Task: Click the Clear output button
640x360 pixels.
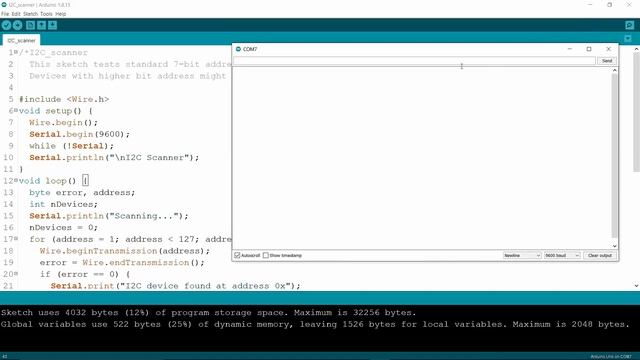Action: coord(600,256)
